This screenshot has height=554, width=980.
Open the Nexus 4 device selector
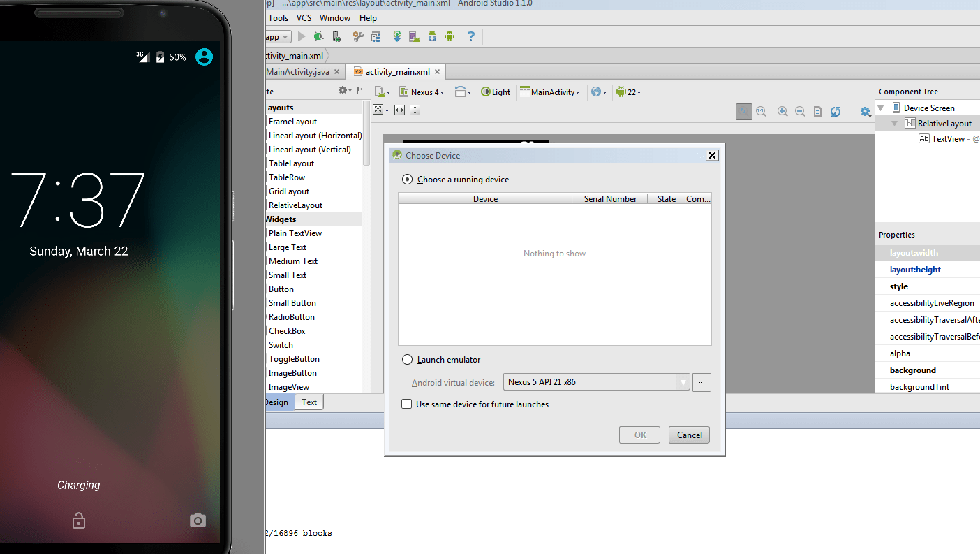pyautogui.click(x=422, y=92)
